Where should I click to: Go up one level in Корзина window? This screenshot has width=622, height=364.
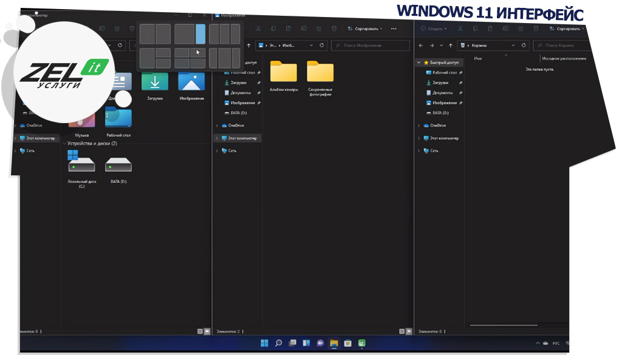pyautogui.click(x=451, y=45)
